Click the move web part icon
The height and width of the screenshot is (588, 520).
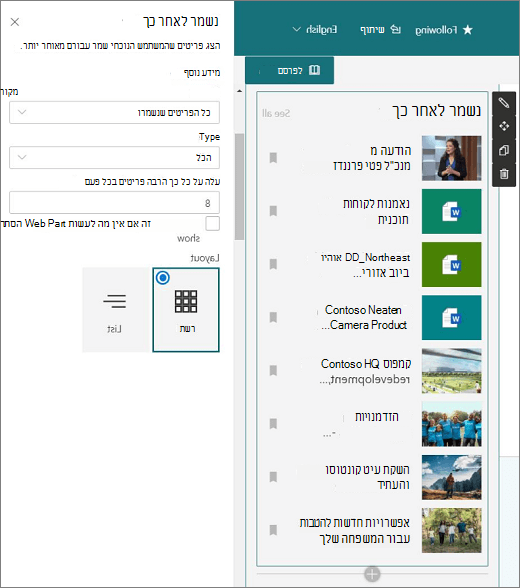(504, 126)
